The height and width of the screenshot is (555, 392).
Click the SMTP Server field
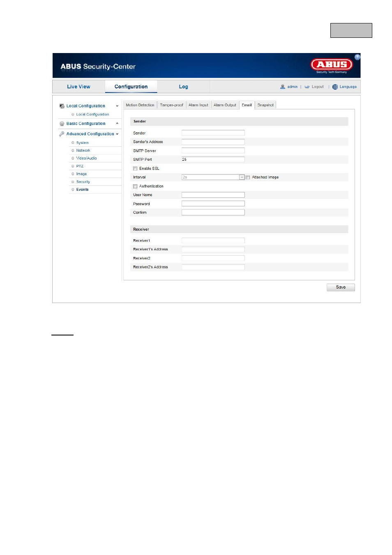click(x=213, y=150)
